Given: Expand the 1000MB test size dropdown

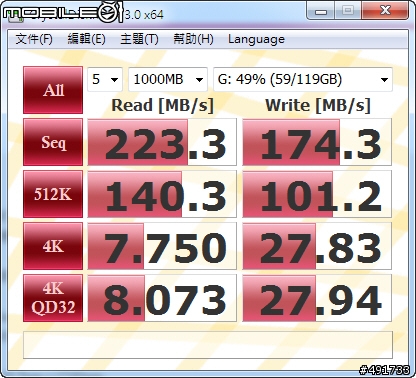Looking at the screenshot, I should [168, 79].
